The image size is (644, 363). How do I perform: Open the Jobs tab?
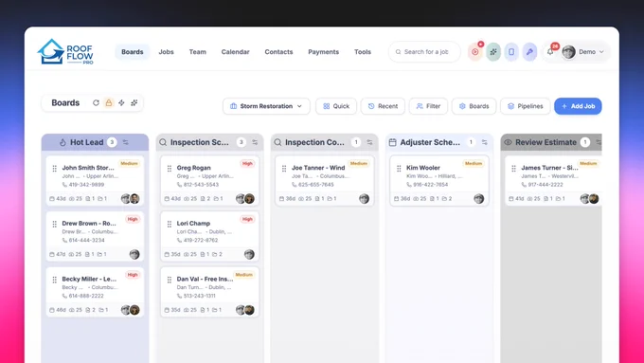[x=166, y=52]
